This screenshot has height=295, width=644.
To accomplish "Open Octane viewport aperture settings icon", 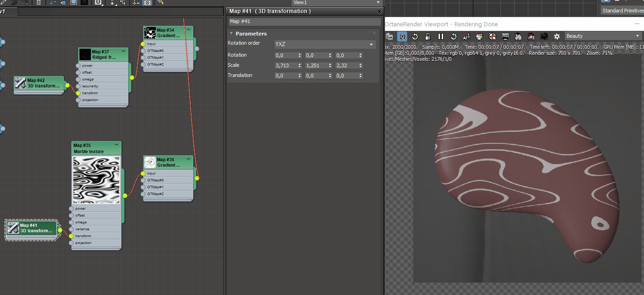I will pos(557,36).
